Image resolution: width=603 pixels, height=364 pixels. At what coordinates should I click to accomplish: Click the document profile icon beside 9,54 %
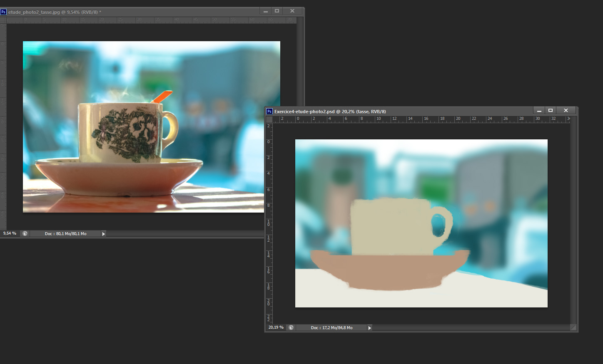(x=25, y=233)
